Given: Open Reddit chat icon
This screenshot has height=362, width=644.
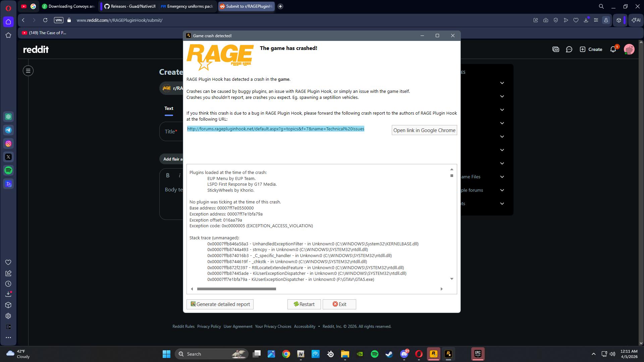Looking at the screenshot, I should (x=569, y=49).
